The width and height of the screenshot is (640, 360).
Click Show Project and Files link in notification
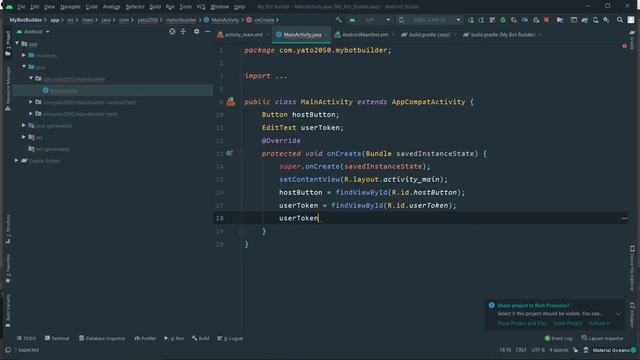[x=522, y=323]
